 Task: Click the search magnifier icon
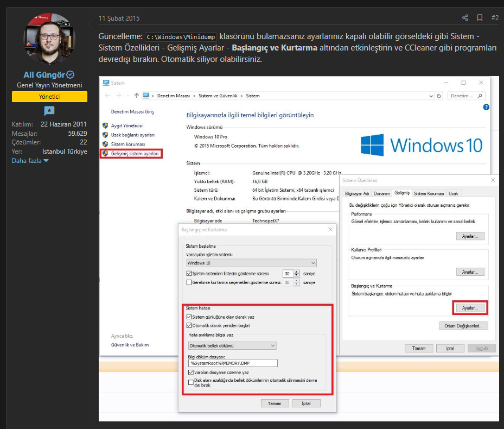point(480,96)
